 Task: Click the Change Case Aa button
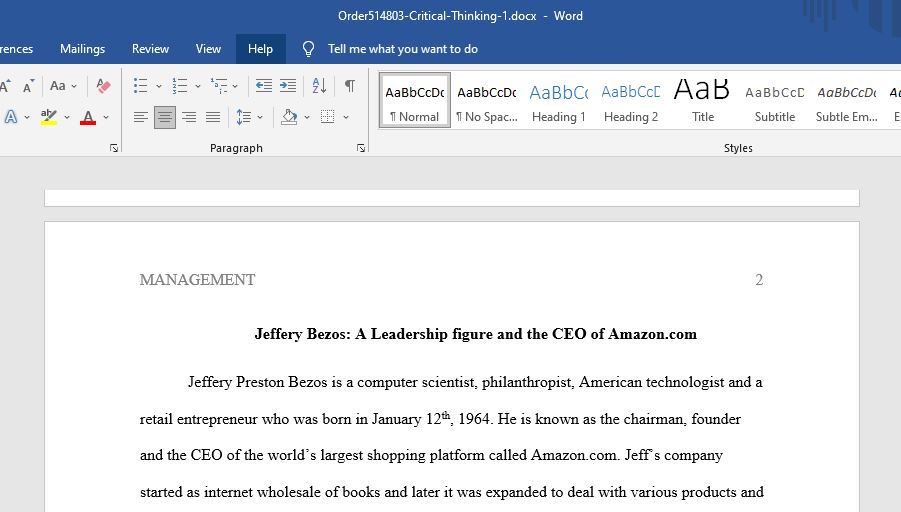[57, 86]
